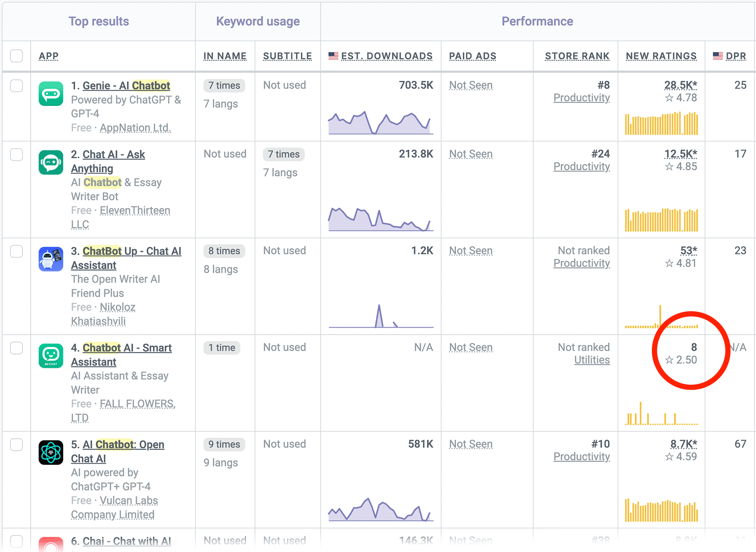The height and width of the screenshot is (552, 756).
Task: Click the 7 times badge for Genie
Action: [224, 86]
